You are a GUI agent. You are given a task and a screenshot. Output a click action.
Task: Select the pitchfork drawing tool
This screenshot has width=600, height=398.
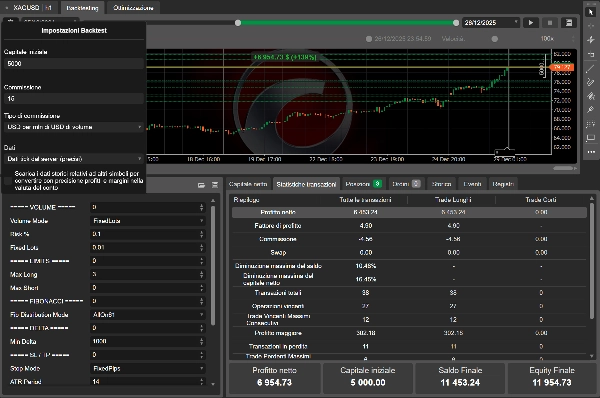coord(591,96)
